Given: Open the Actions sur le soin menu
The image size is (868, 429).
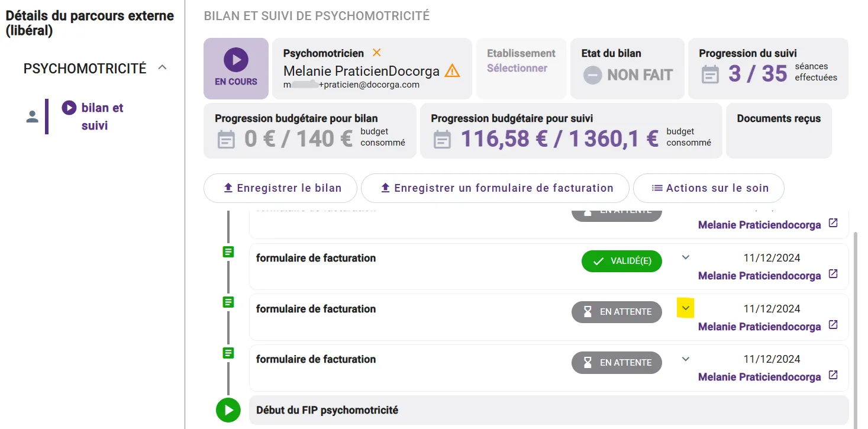Looking at the screenshot, I should tap(709, 188).
